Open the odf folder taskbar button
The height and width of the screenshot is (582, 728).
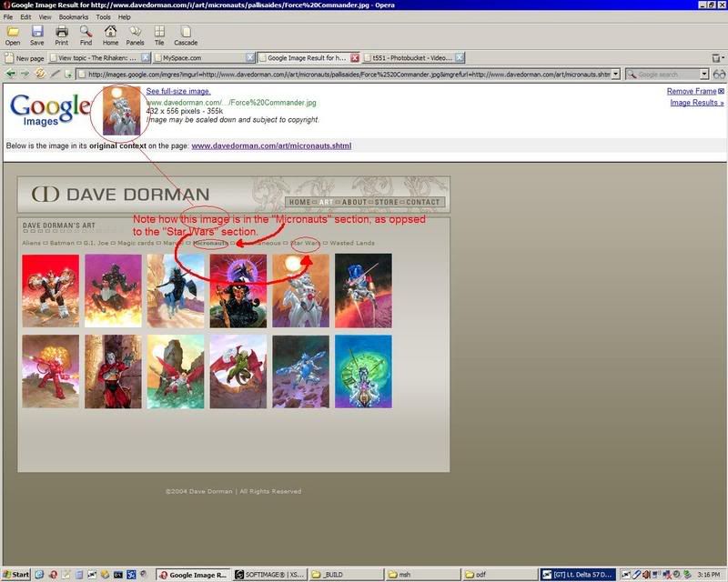pos(500,575)
